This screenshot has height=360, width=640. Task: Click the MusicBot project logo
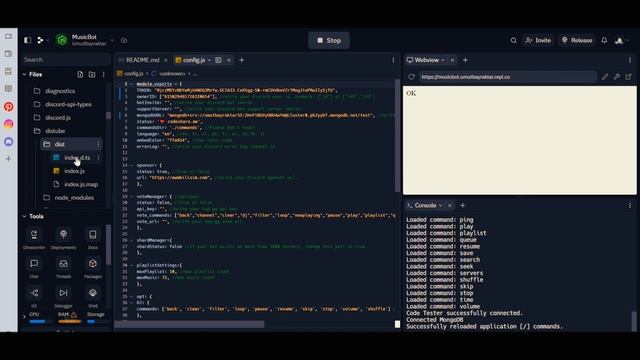(x=62, y=40)
